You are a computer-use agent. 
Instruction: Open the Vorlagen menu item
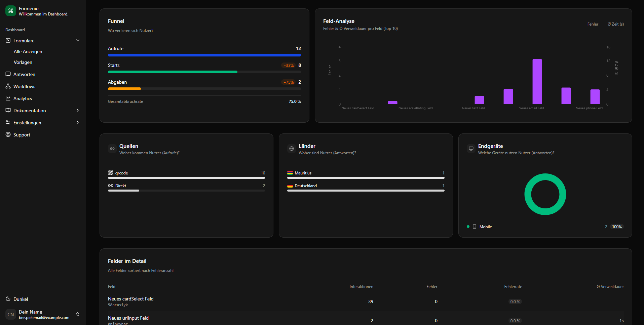click(x=23, y=62)
